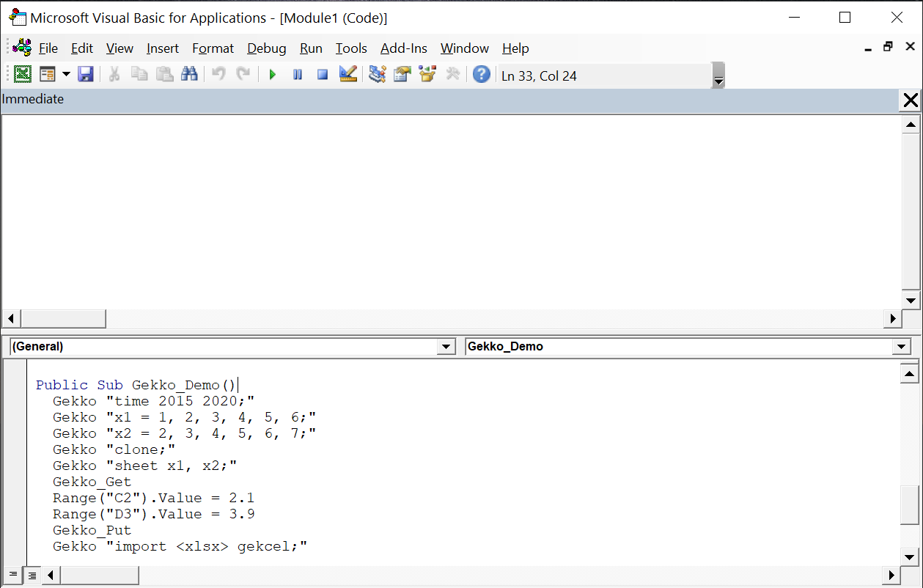Image resolution: width=923 pixels, height=588 pixels.
Task: Open the Add-Ins menu
Action: (x=404, y=48)
